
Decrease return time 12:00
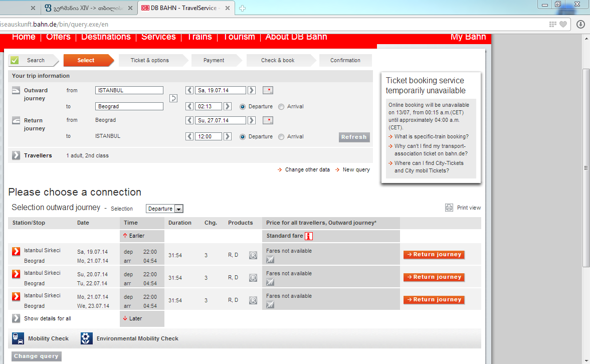(x=189, y=137)
